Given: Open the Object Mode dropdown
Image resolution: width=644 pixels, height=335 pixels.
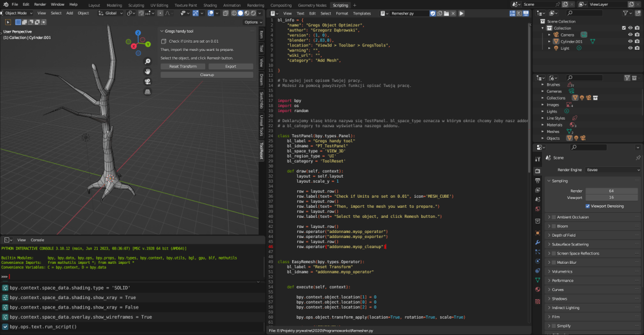Looking at the screenshot, I should point(18,13).
